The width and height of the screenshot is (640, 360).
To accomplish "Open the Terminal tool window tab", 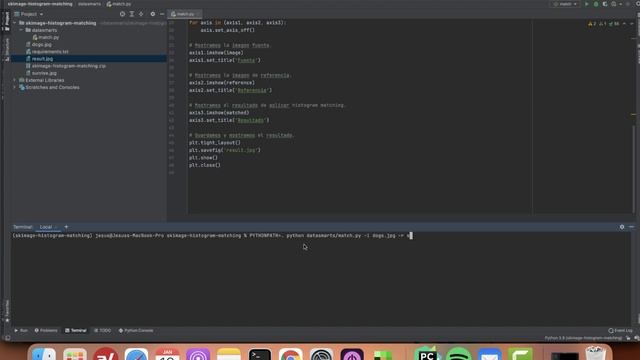I will coord(76,331).
